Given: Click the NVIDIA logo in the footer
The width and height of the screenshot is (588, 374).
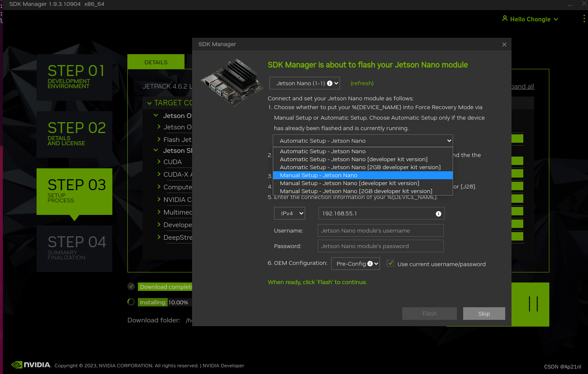Looking at the screenshot, I should [31, 365].
